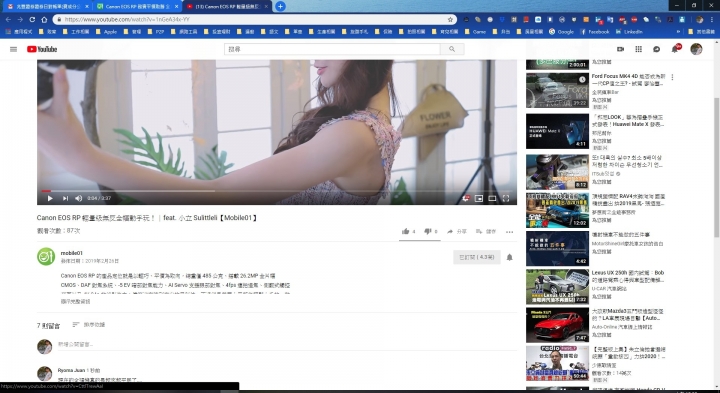Like the Canon EOS RP video
Image resolution: width=720 pixels, height=393 pixels.
[x=408, y=231]
